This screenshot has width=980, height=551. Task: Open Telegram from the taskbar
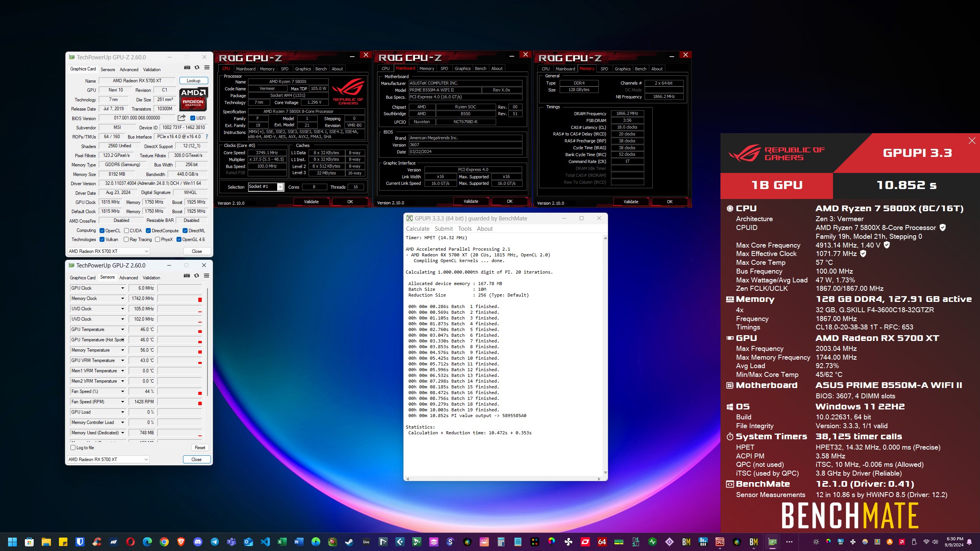click(x=215, y=542)
